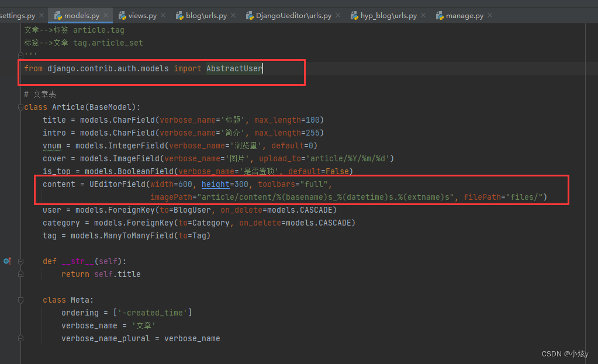
Task: Click the title CharField definition line
Action: pyautogui.click(x=175, y=120)
